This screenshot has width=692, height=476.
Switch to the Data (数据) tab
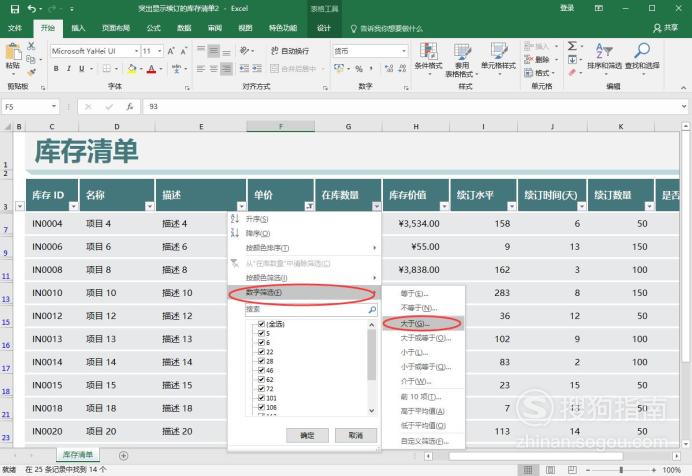point(184,28)
